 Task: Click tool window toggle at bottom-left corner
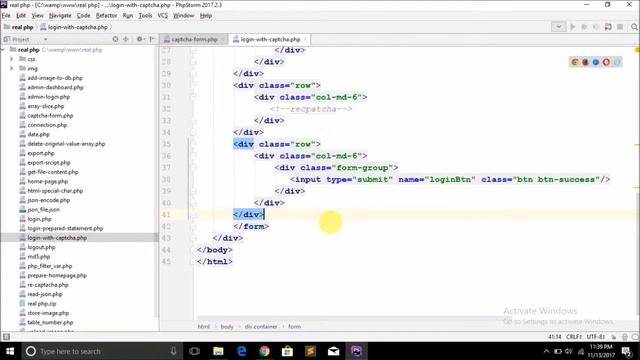(x=6, y=337)
